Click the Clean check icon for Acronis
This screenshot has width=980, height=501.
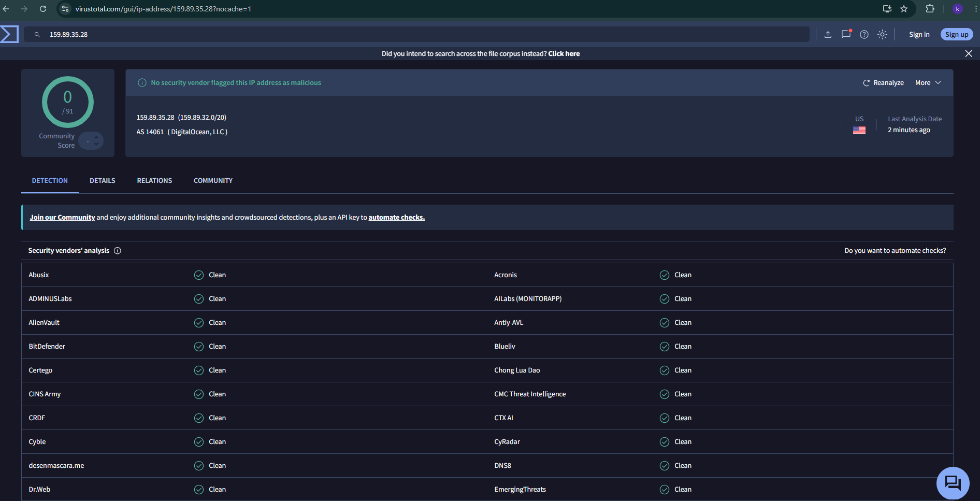click(x=665, y=275)
